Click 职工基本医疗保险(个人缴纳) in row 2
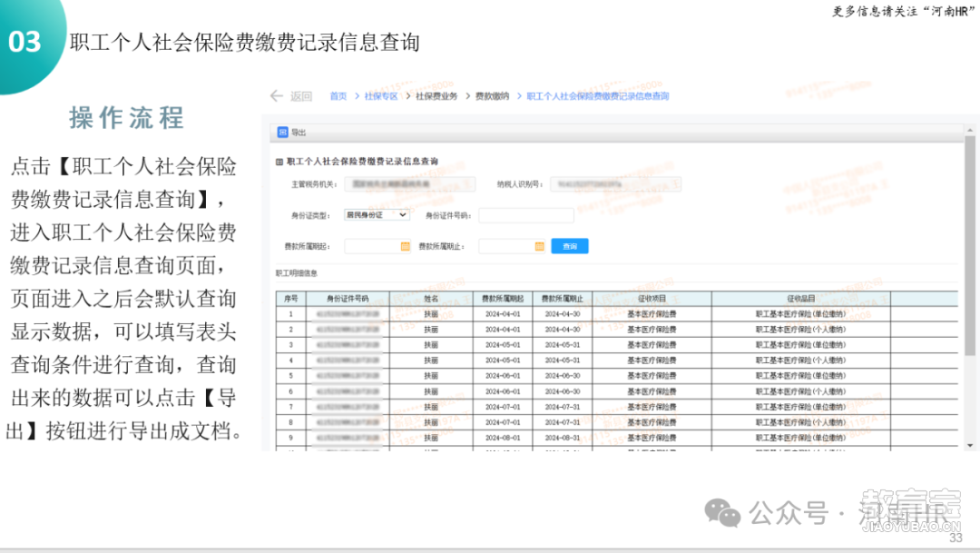980x553 pixels. pyautogui.click(x=800, y=330)
